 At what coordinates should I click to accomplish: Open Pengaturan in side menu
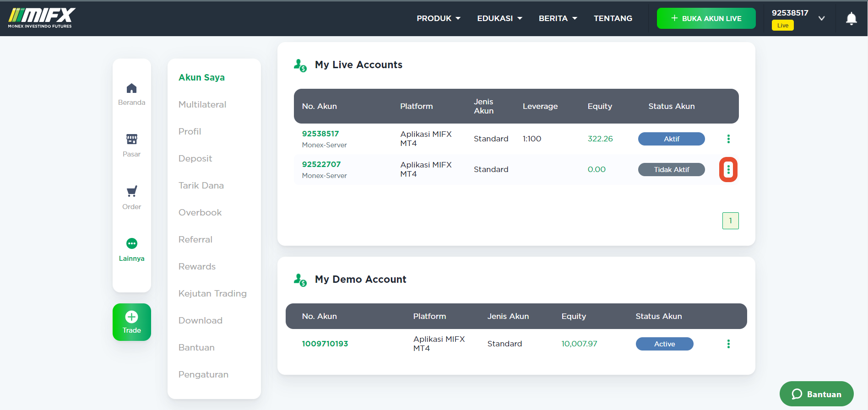(x=203, y=374)
